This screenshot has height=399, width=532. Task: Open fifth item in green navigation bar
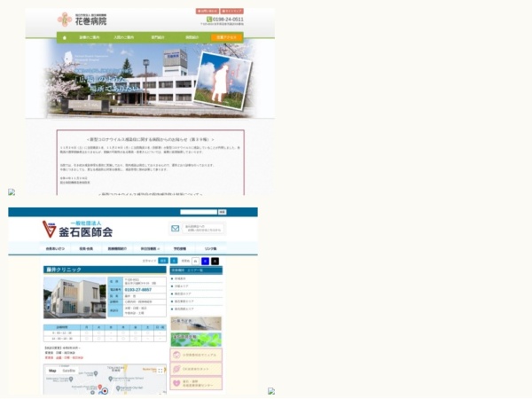point(192,37)
